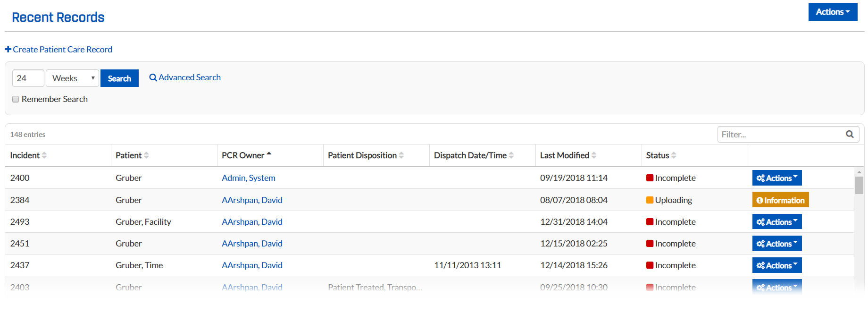Click the info icon on the Information button
The height and width of the screenshot is (314, 868).
[x=760, y=200]
